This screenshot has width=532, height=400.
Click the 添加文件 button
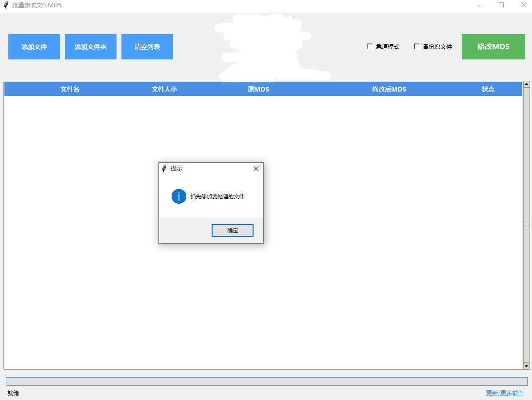pos(34,47)
